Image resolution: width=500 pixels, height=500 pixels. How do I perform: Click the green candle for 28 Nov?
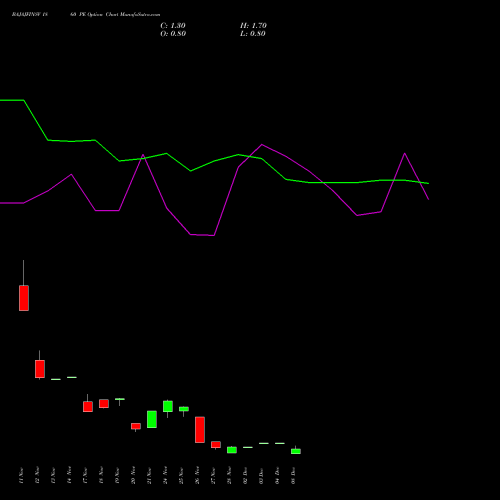(232, 450)
